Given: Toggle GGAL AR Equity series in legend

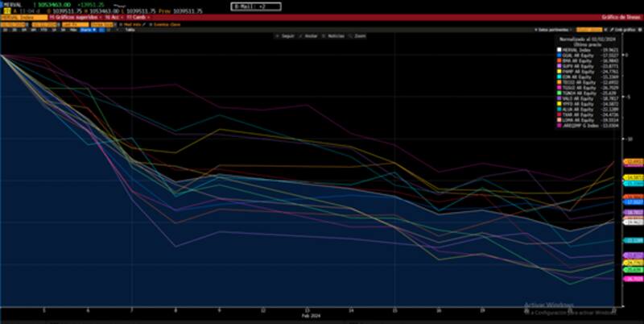Looking at the screenshot, I should 577,53.
